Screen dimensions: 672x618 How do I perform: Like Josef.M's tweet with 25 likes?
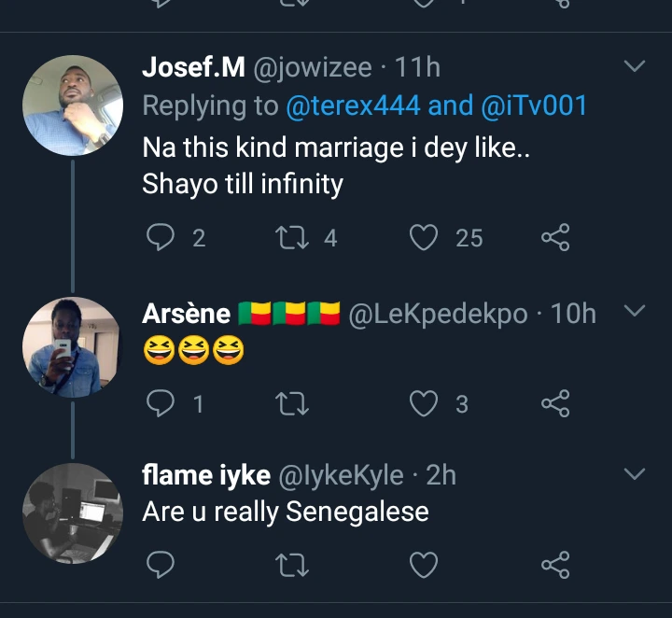425,238
